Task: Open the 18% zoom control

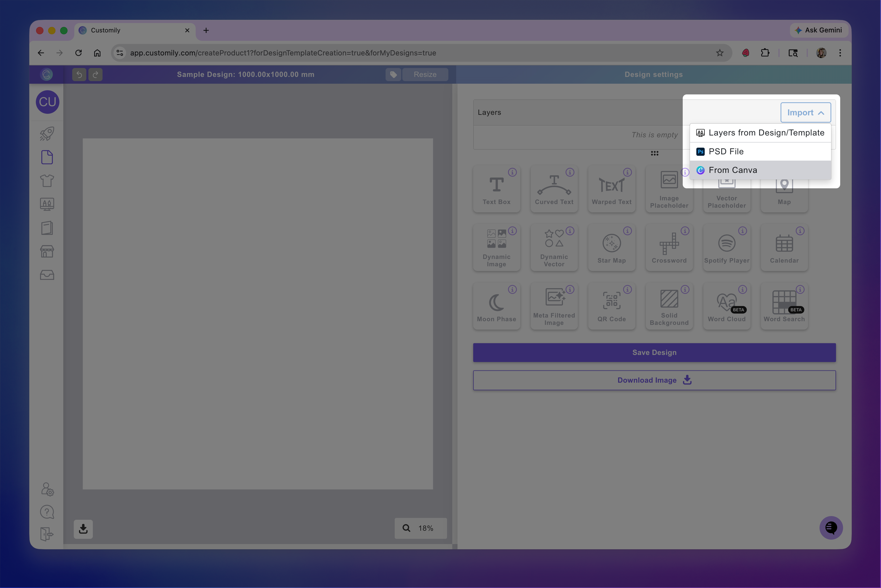Action: click(x=420, y=528)
